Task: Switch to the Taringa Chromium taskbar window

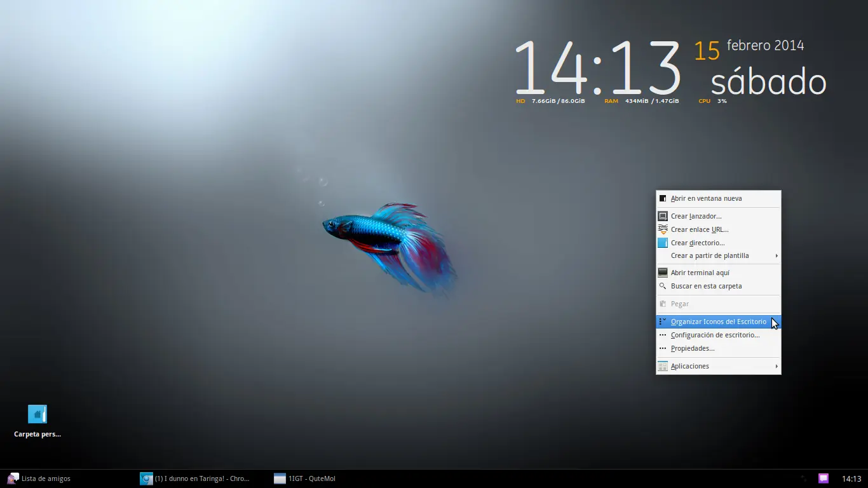Action: coord(195,478)
